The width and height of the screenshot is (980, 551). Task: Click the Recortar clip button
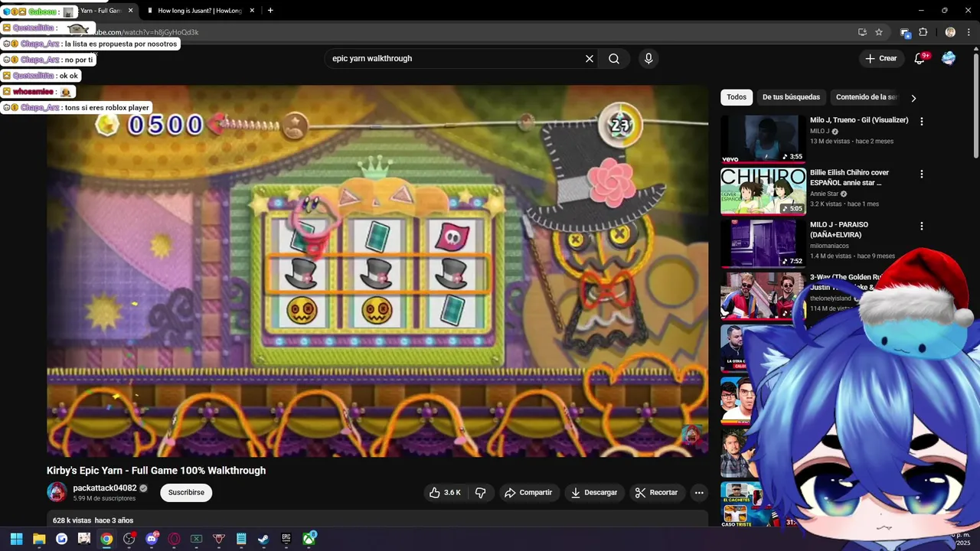[x=656, y=493]
